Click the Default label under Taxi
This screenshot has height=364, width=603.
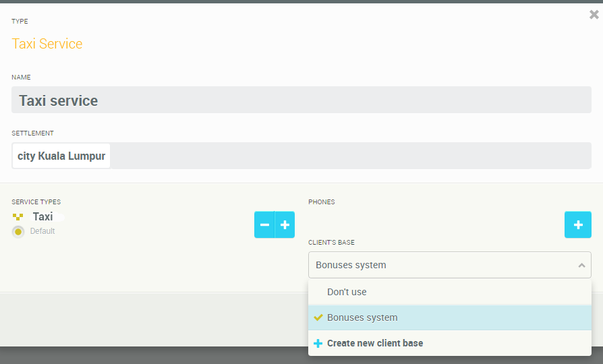[42, 231]
